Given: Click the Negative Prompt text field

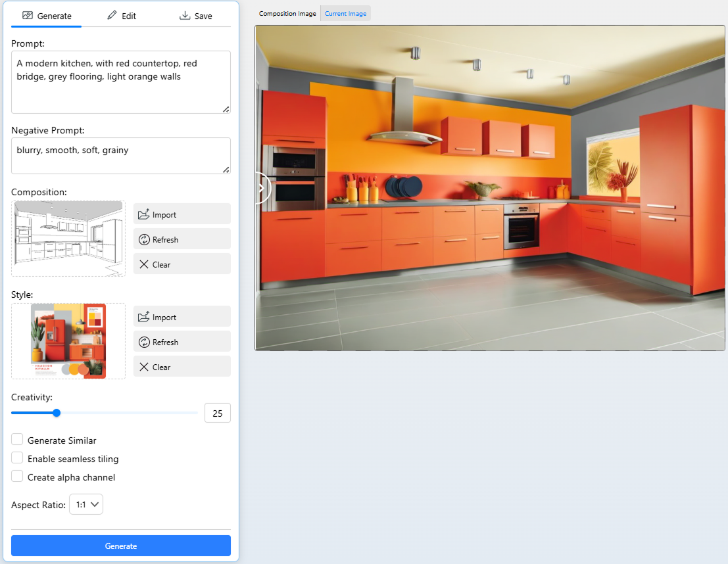Looking at the screenshot, I should pyautogui.click(x=121, y=156).
